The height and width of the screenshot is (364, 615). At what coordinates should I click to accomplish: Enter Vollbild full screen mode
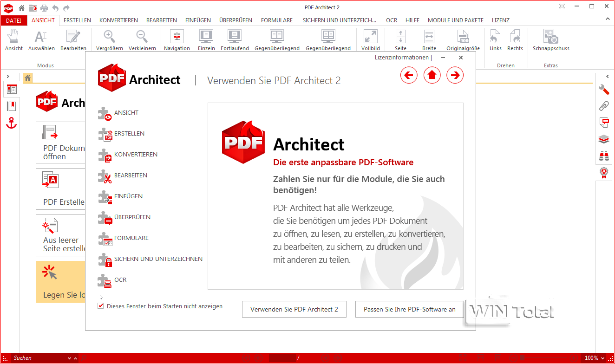point(371,40)
